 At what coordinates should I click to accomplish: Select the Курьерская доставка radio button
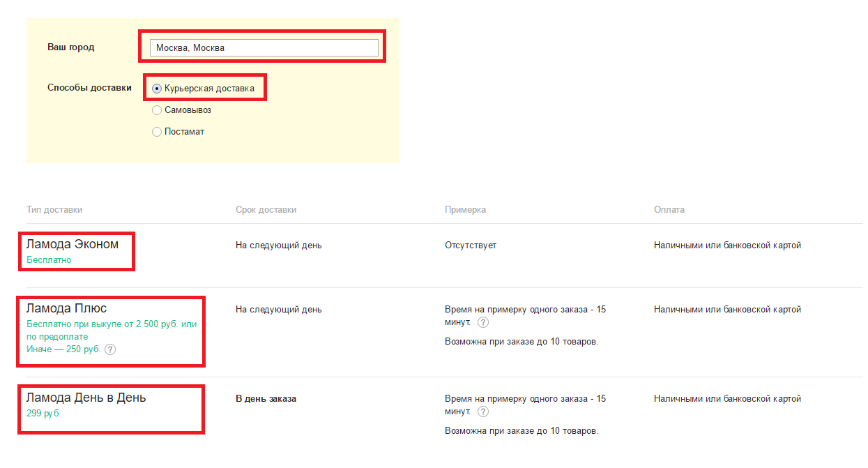[x=157, y=89]
